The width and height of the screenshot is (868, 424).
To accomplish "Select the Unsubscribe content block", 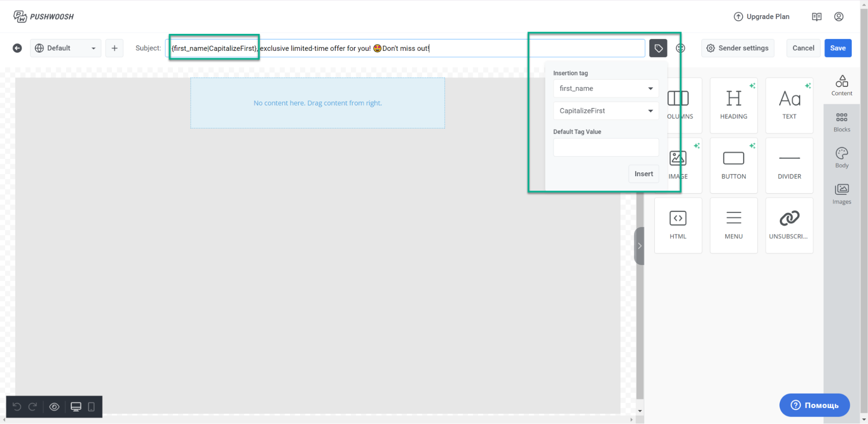I will point(789,225).
